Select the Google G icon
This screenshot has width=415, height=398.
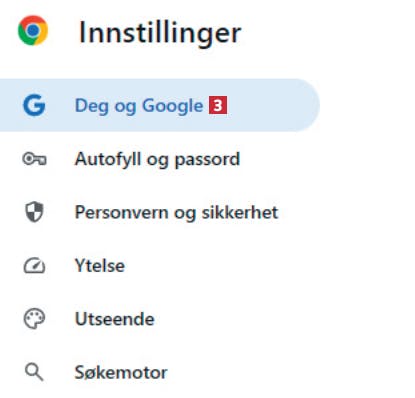[x=34, y=105]
